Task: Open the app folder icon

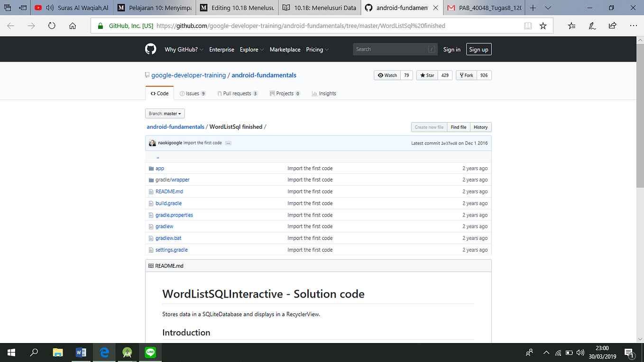Action: pyautogui.click(x=151, y=168)
